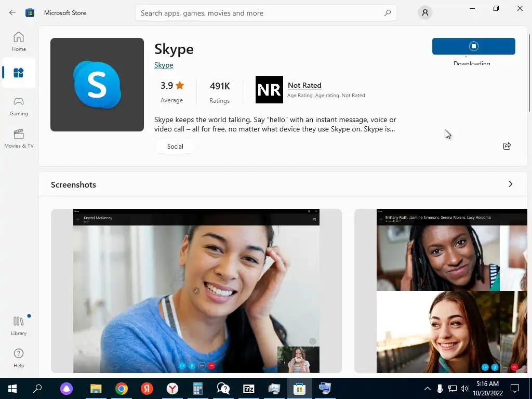532x399 pixels.
Task: Click the Search apps, games input field
Action: [265, 13]
